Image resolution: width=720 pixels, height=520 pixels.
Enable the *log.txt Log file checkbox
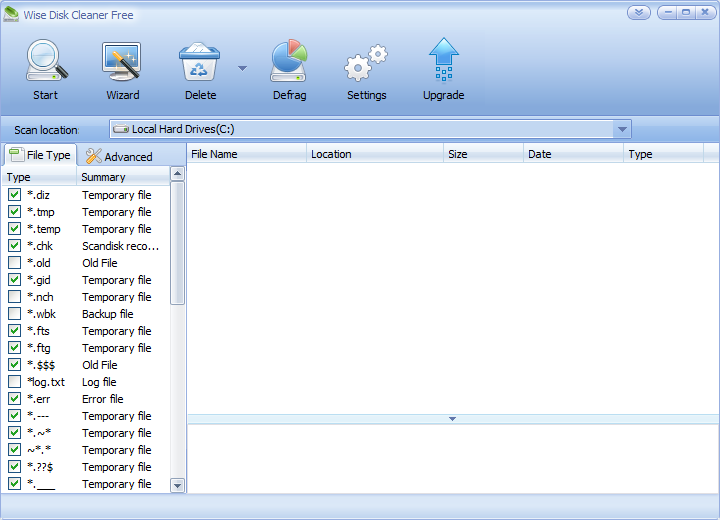click(x=14, y=381)
